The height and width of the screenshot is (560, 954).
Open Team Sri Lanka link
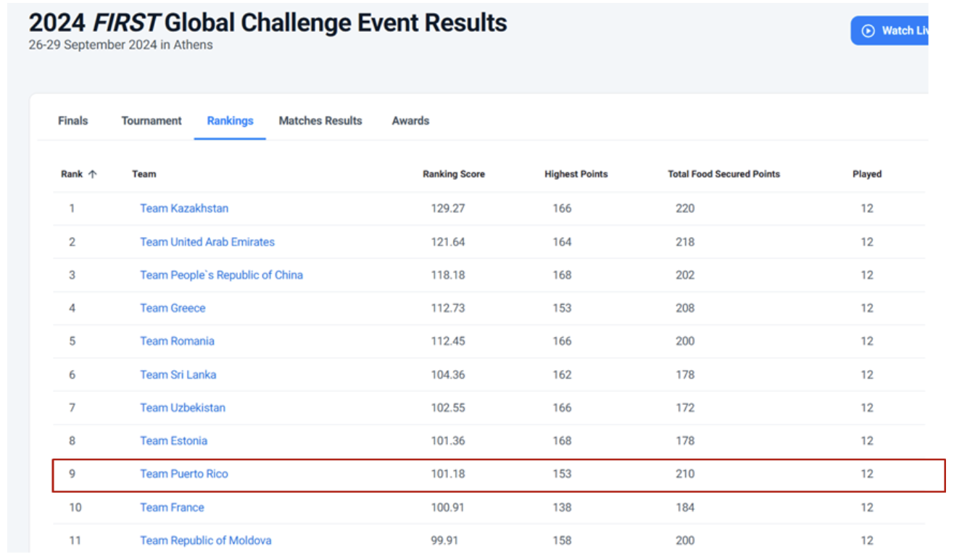tap(178, 375)
